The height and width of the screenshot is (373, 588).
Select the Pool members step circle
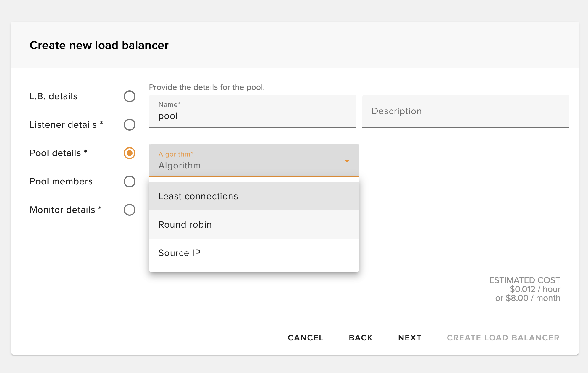130,181
